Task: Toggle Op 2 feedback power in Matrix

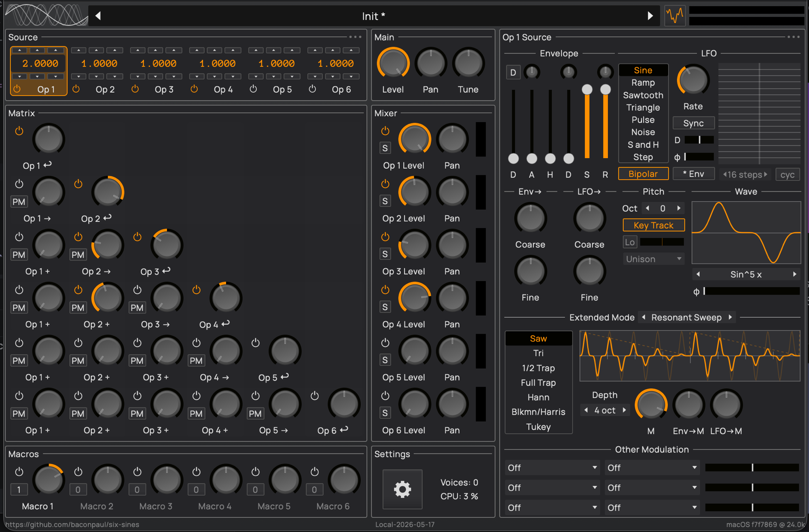Action: (x=78, y=184)
